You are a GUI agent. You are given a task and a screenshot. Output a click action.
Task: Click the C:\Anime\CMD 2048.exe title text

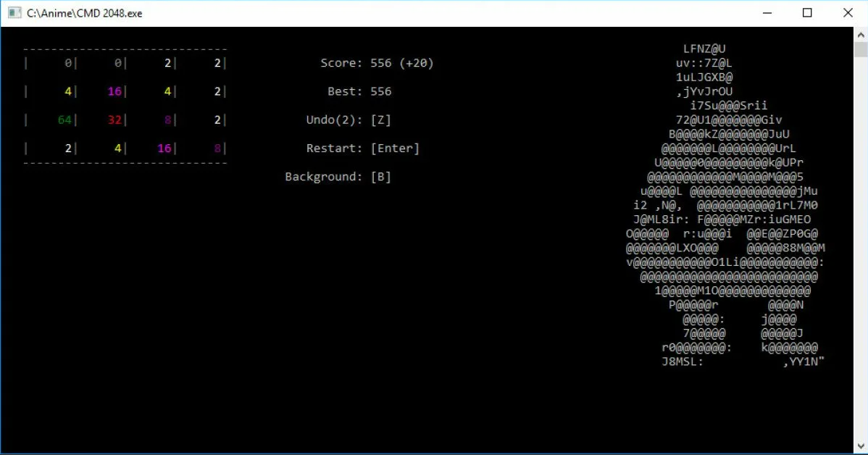pyautogui.click(x=83, y=12)
